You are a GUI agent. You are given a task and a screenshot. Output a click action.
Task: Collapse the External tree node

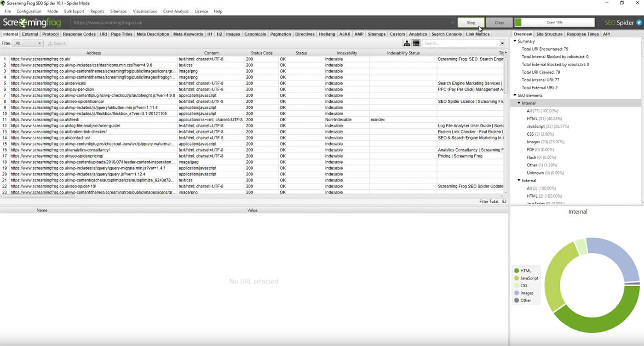coord(519,181)
